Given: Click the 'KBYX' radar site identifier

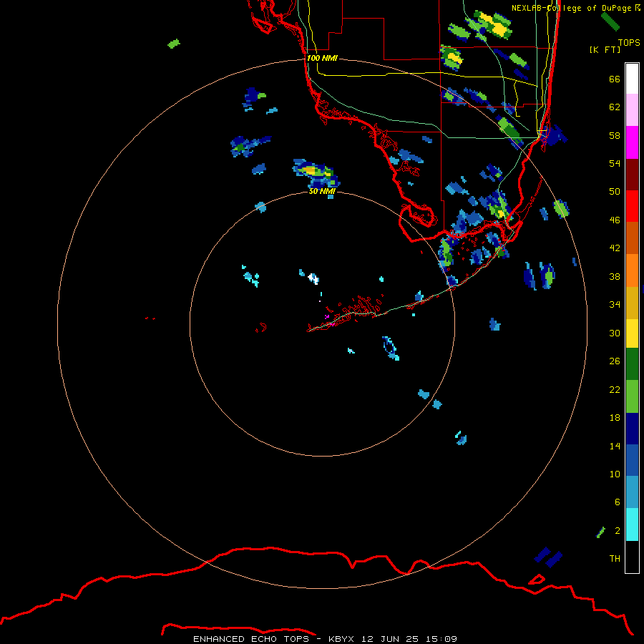Looking at the screenshot, I should (341, 639).
